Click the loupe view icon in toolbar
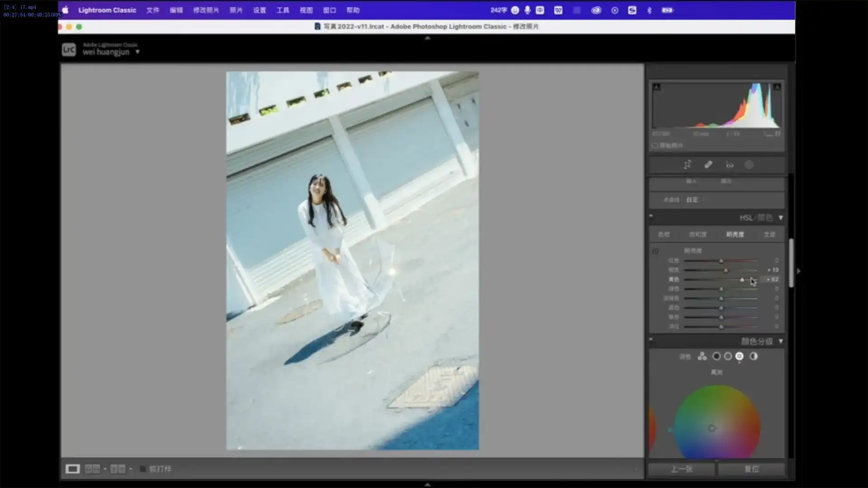Image resolution: width=868 pixels, height=488 pixels. [x=72, y=469]
